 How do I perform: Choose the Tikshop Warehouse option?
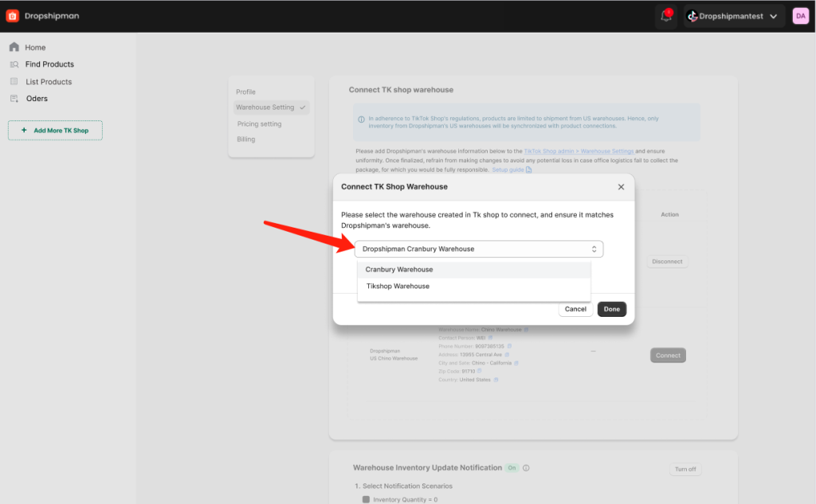(x=474, y=286)
